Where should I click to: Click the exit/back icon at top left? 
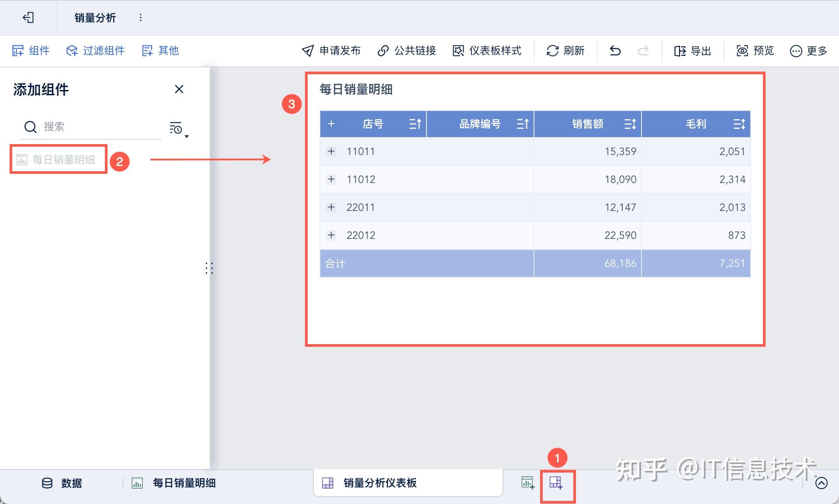tap(28, 17)
